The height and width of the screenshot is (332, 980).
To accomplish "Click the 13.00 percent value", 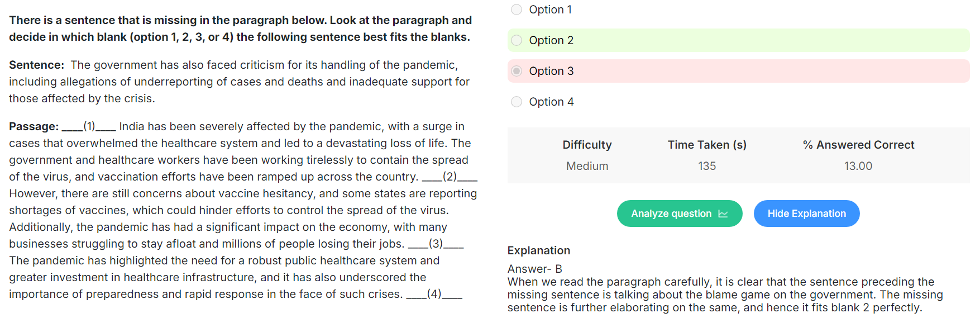I will tap(858, 166).
